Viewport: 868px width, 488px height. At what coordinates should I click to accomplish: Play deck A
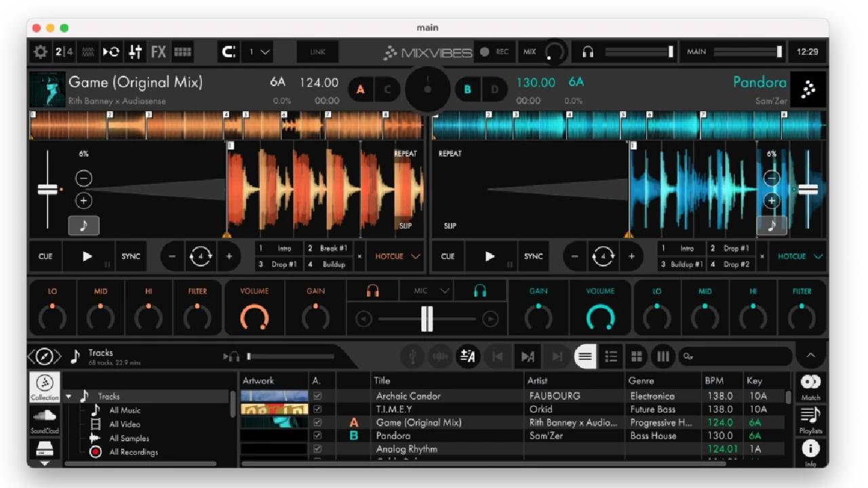[x=88, y=256]
